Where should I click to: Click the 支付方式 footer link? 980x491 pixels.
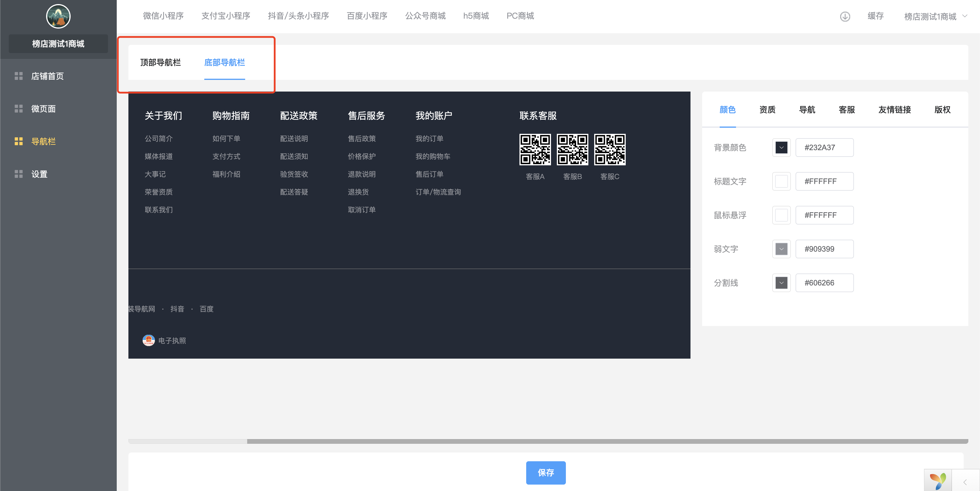(226, 156)
